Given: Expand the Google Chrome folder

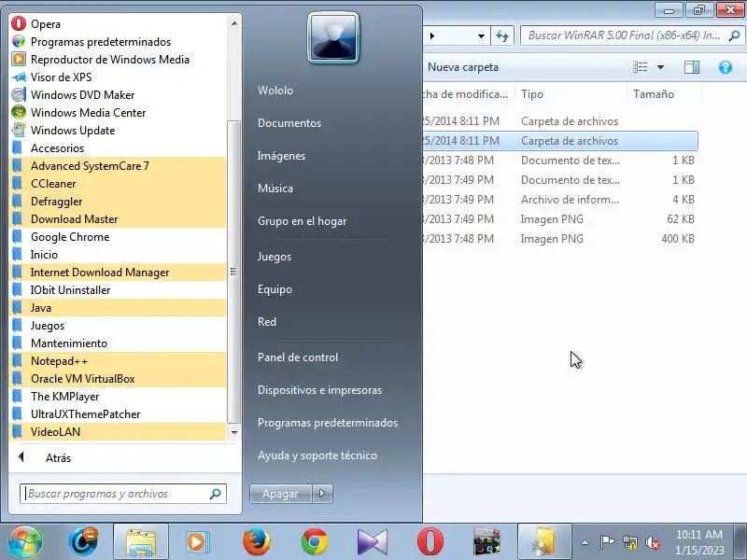Looking at the screenshot, I should 118,237.
